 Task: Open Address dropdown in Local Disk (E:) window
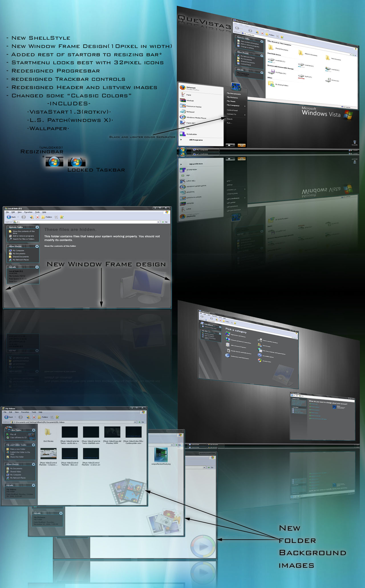pos(158,222)
